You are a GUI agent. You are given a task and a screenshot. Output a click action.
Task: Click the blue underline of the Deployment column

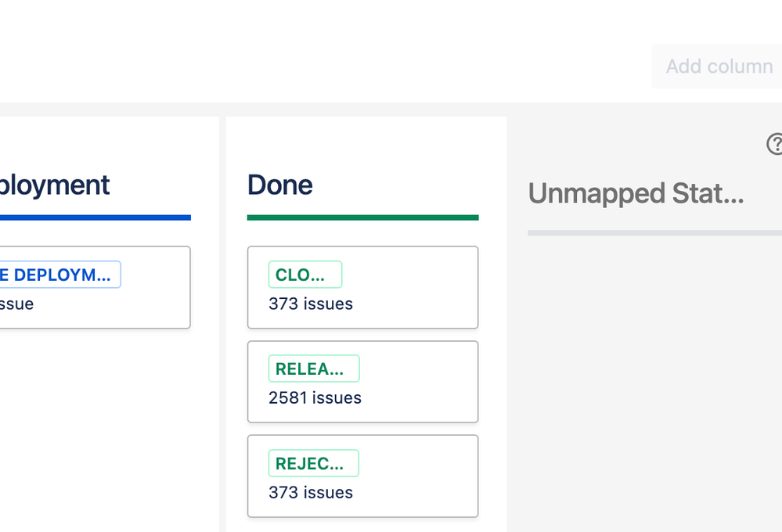pos(94,217)
